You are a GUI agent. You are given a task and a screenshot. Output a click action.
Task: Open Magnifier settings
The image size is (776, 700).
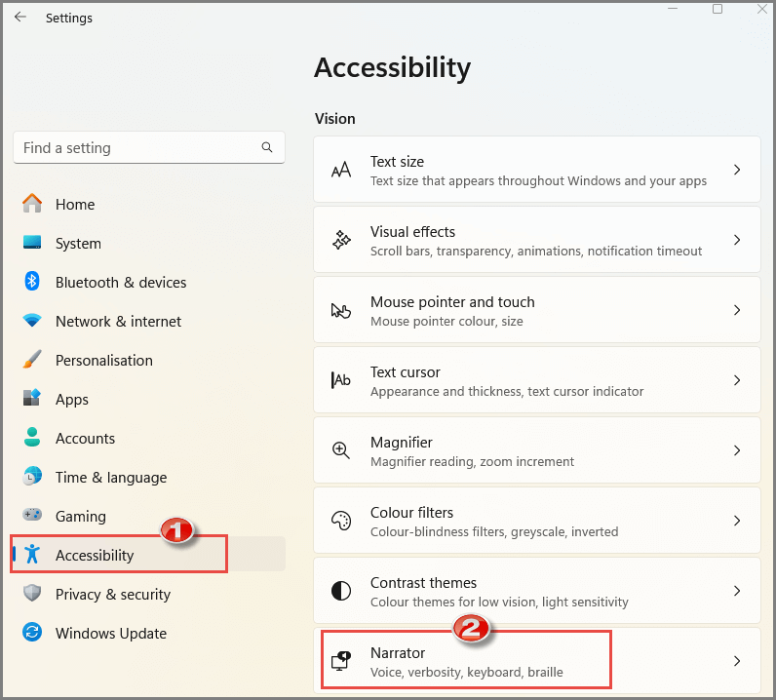537,450
